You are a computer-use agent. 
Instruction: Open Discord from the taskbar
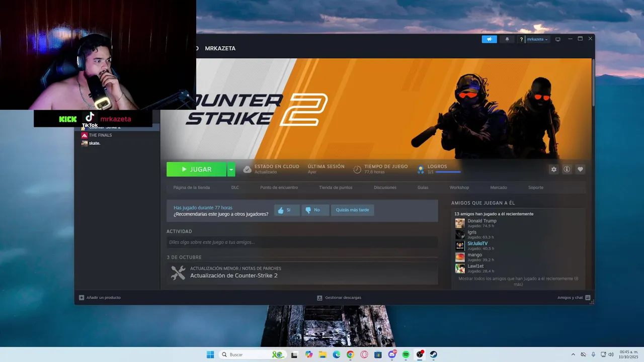[392, 354]
